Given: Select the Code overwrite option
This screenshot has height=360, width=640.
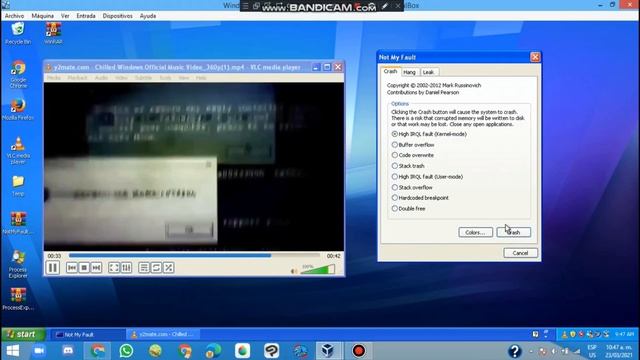Looking at the screenshot, I should click(x=413, y=155).
